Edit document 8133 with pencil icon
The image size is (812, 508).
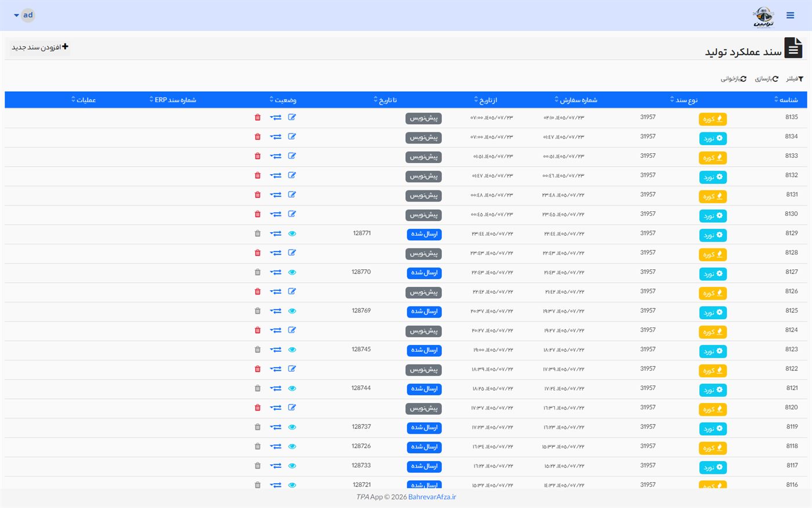(292, 156)
